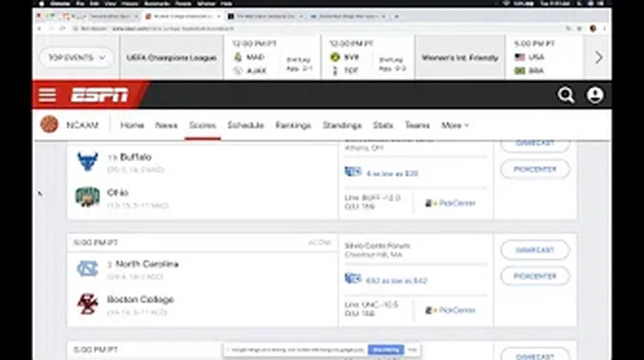Open the MAD vs AJAX match

click(272, 58)
